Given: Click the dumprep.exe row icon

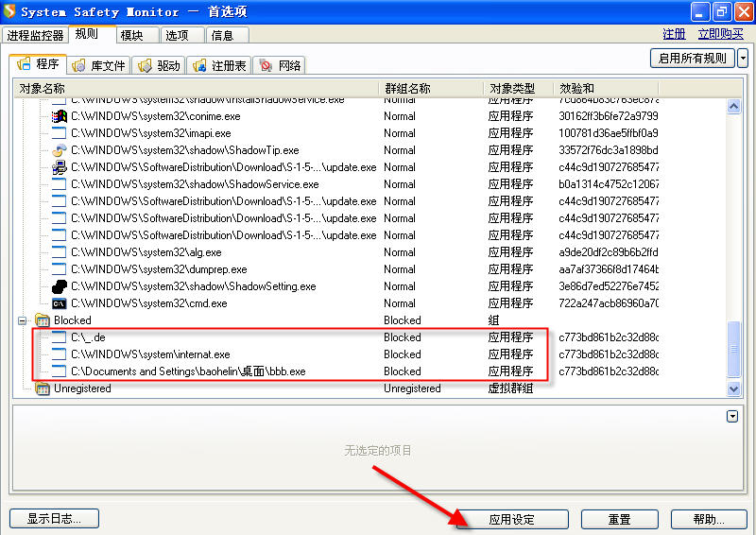Looking at the screenshot, I should (59, 269).
